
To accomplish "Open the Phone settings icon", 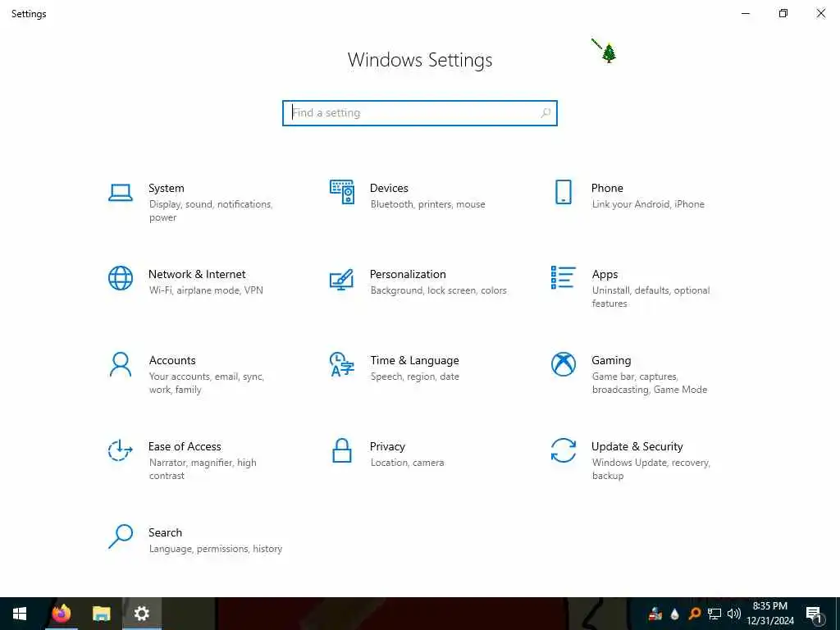I will tap(563, 192).
